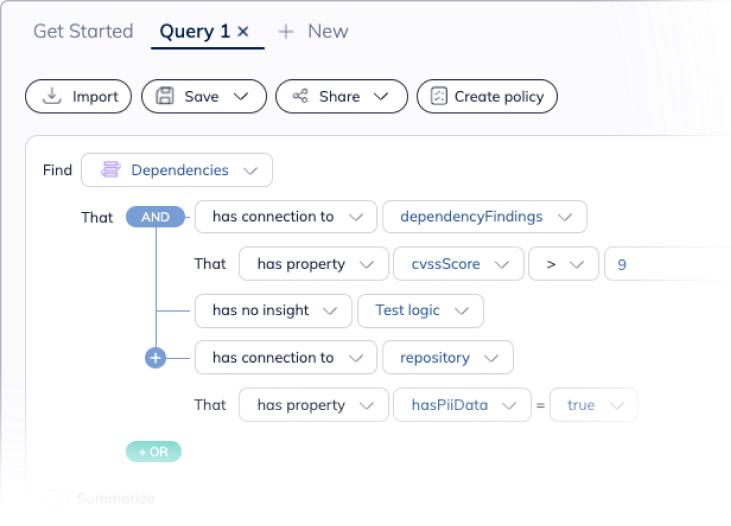Click the Save floppy disk icon
The height and width of the screenshot is (526, 731).
166,97
